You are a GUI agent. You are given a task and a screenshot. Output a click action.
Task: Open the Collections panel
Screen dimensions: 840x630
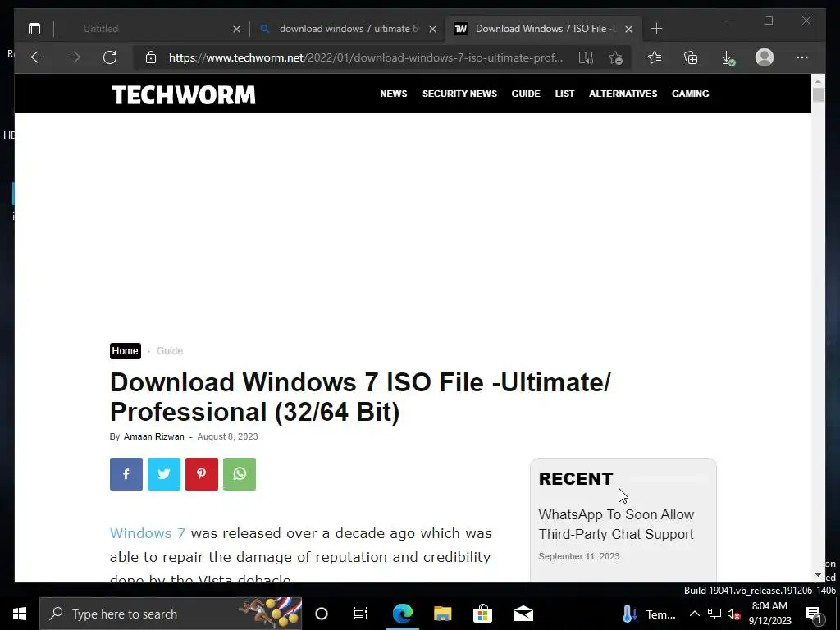[x=691, y=57]
